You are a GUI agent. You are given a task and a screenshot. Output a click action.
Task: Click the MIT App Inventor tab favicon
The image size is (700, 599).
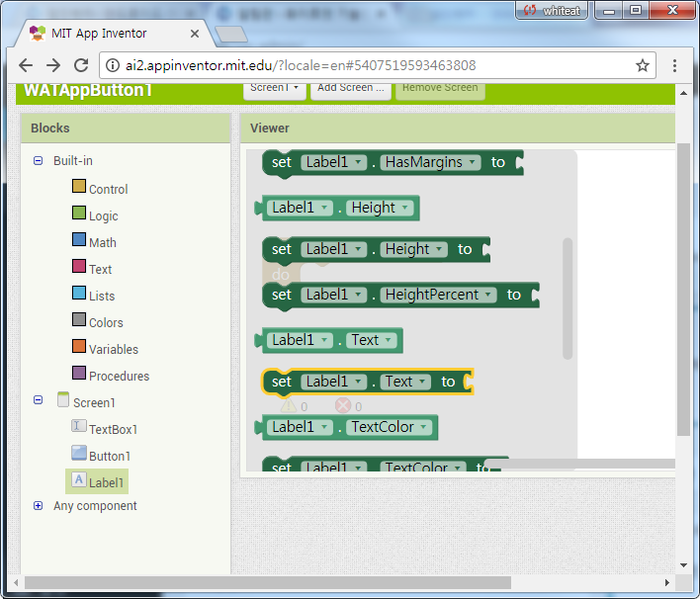pos(38,34)
